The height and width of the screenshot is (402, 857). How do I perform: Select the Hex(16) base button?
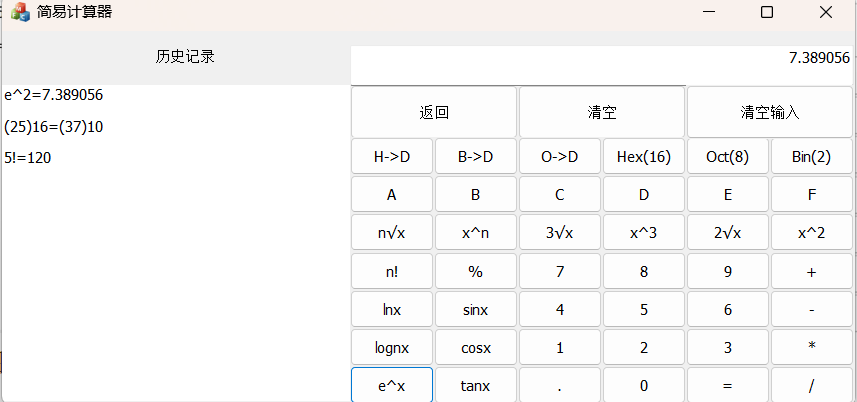(x=643, y=156)
